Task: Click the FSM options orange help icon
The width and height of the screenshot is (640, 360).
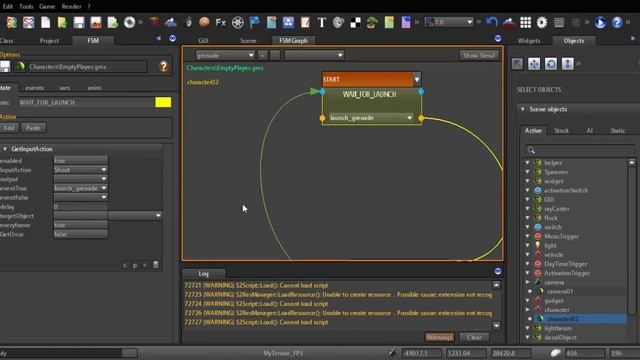Action: point(164,67)
